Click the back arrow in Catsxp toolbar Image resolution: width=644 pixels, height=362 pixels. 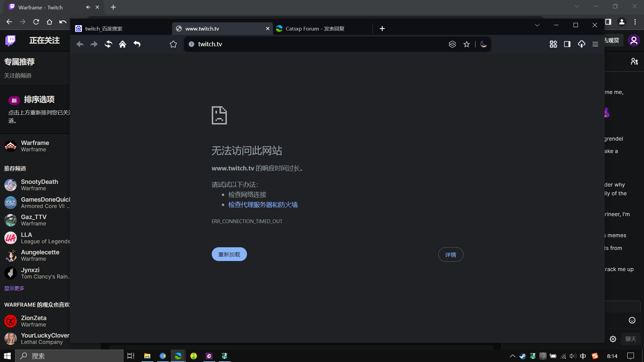(80, 44)
